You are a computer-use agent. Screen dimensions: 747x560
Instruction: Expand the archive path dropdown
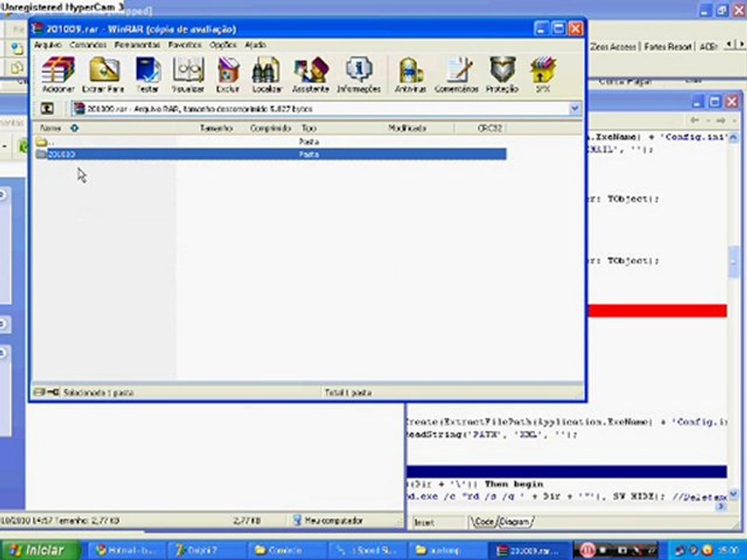click(x=574, y=109)
